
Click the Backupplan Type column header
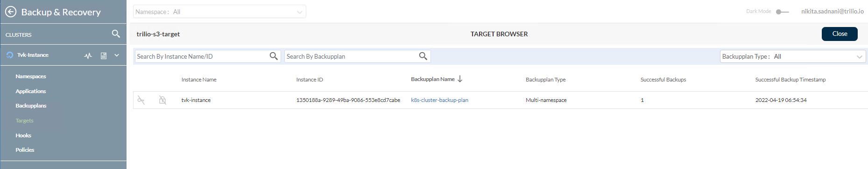[x=545, y=80]
